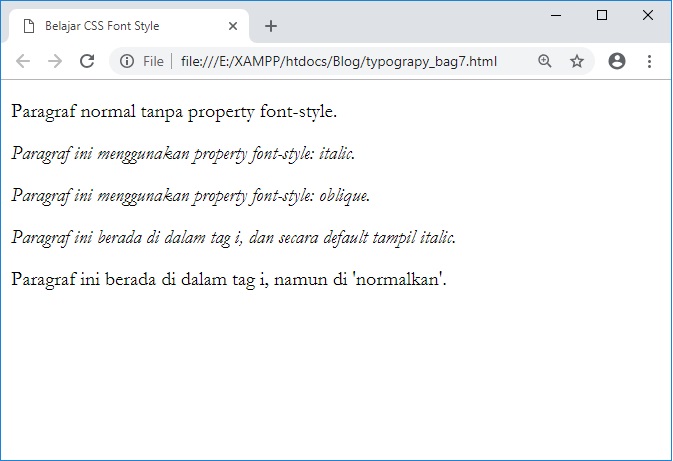This screenshot has height=461, width=673.
Task: Click the forward navigation arrow
Action: [55, 61]
